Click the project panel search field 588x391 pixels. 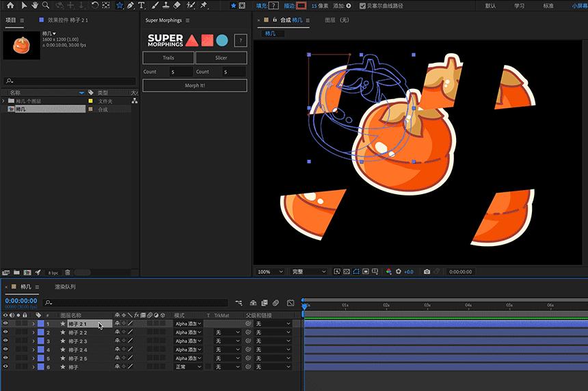[x=68, y=81]
